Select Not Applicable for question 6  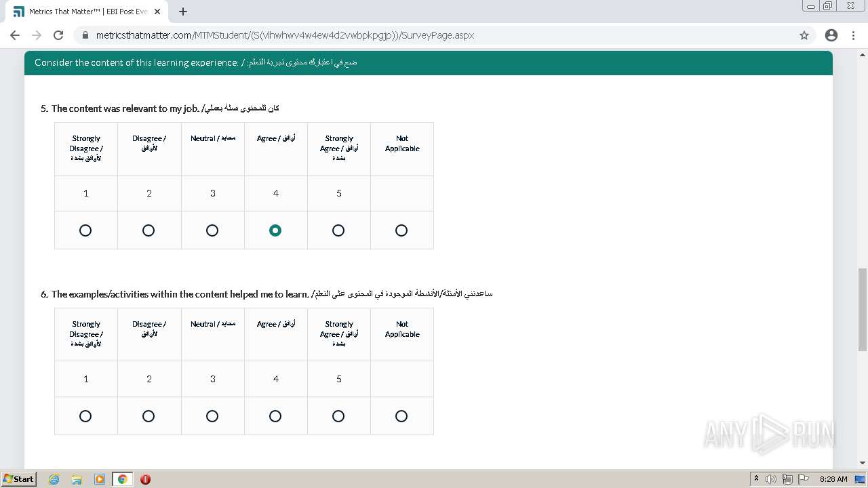point(401,416)
